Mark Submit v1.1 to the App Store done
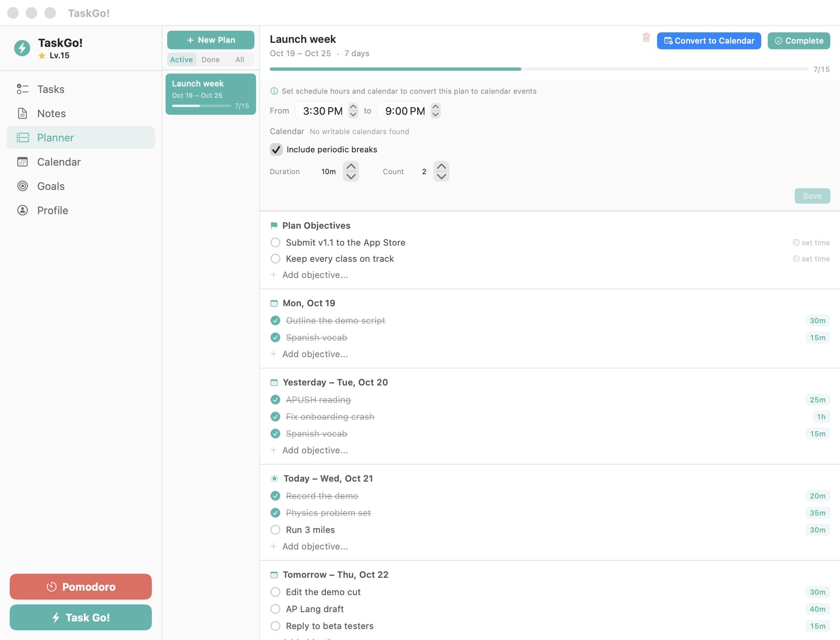This screenshot has width=840, height=640. [275, 242]
